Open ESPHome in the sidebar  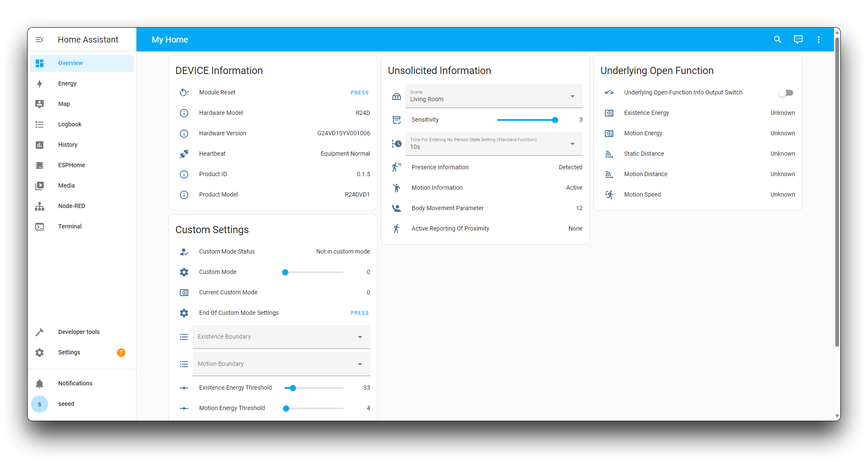click(x=71, y=165)
